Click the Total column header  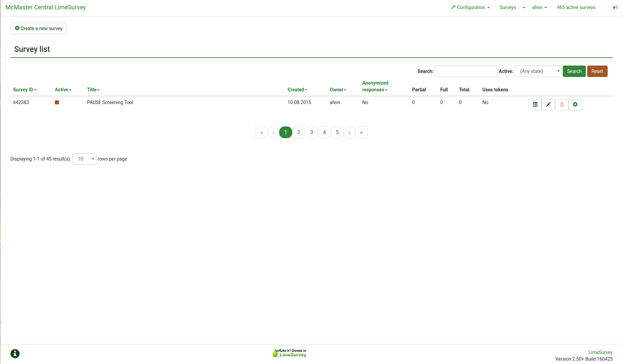click(464, 90)
